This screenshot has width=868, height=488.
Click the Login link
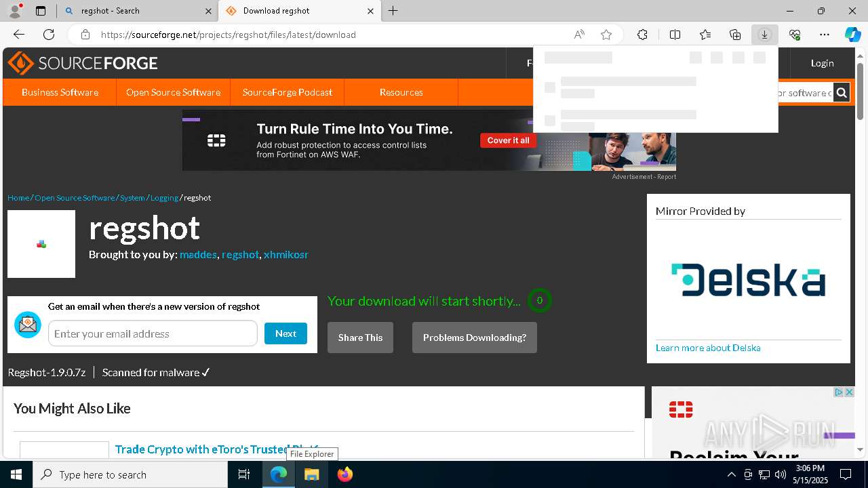tap(822, 63)
